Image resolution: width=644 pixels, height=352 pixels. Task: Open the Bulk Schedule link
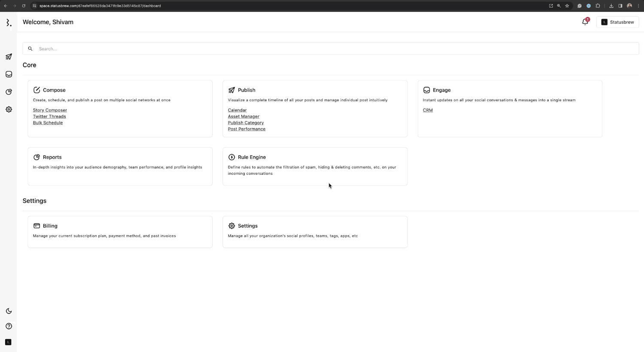(x=48, y=123)
